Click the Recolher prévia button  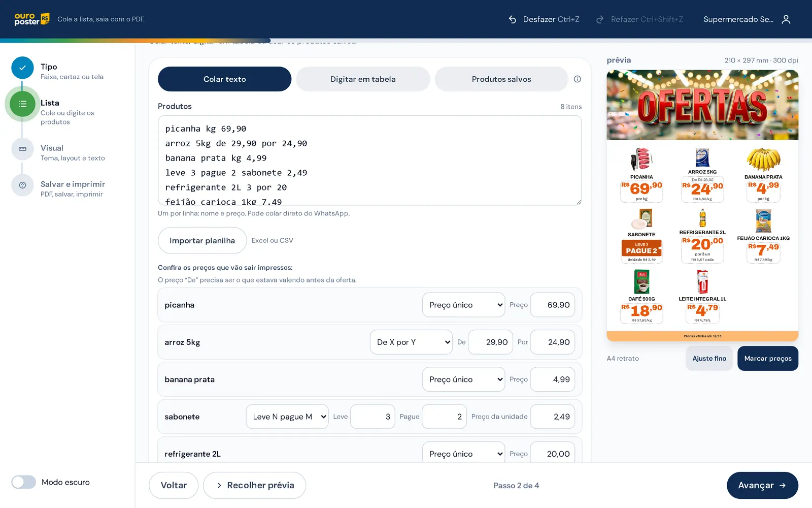click(x=254, y=486)
